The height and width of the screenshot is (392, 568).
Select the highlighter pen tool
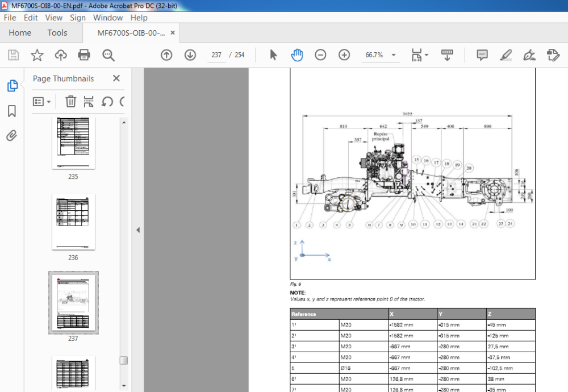pos(506,55)
